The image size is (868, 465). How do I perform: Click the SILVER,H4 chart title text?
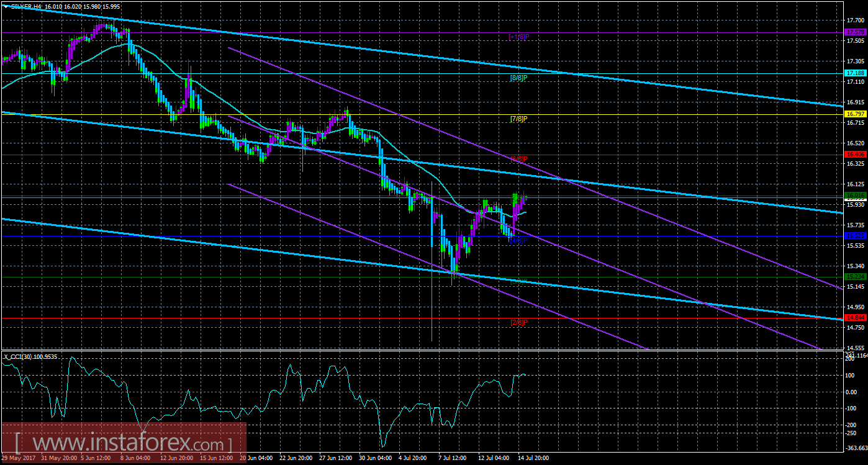(x=25, y=6)
